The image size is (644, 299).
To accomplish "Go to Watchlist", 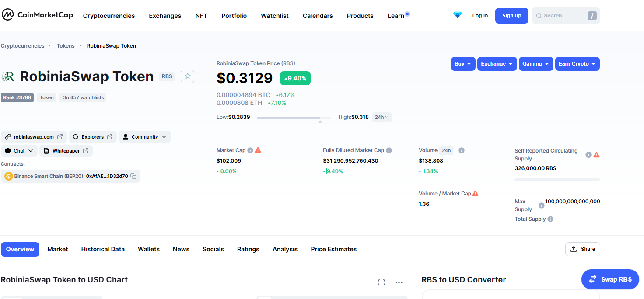I will coord(275,16).
